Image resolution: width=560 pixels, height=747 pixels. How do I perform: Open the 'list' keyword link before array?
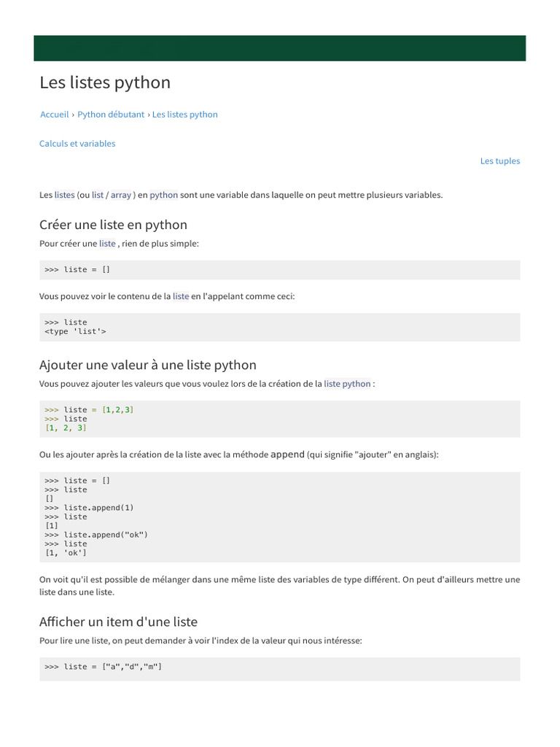coord(98,195)
